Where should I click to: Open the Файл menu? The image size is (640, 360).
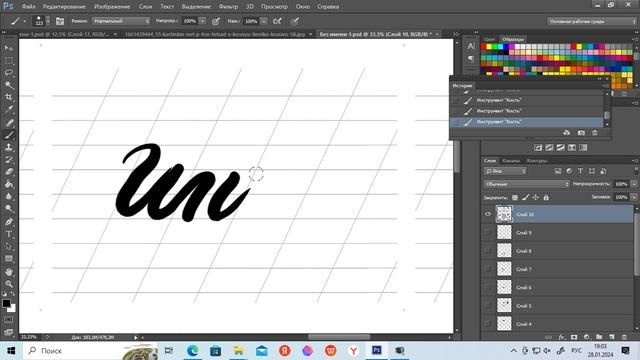pos(28,7)
